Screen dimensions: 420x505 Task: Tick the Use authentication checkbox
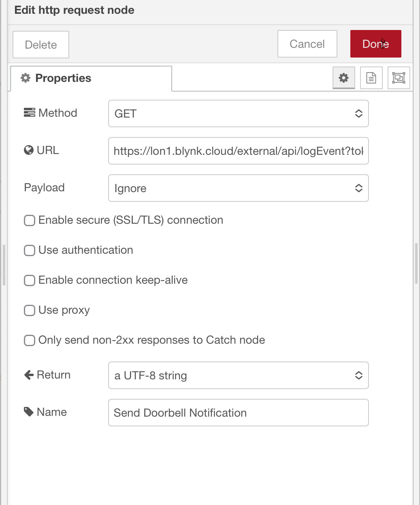pos(30,250)
